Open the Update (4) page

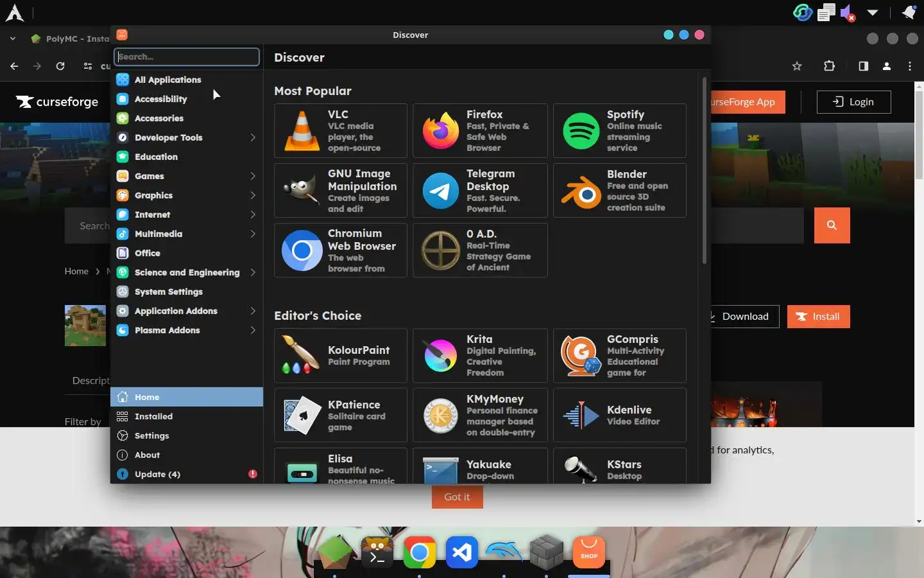click(187, 474)
